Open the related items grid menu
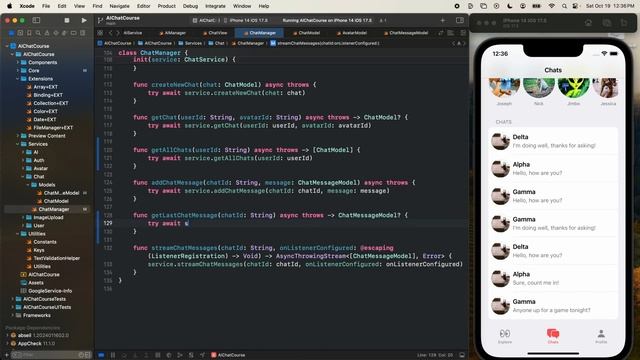The height and width of the screenshot is (360, 640). click(x=100, y=33)
